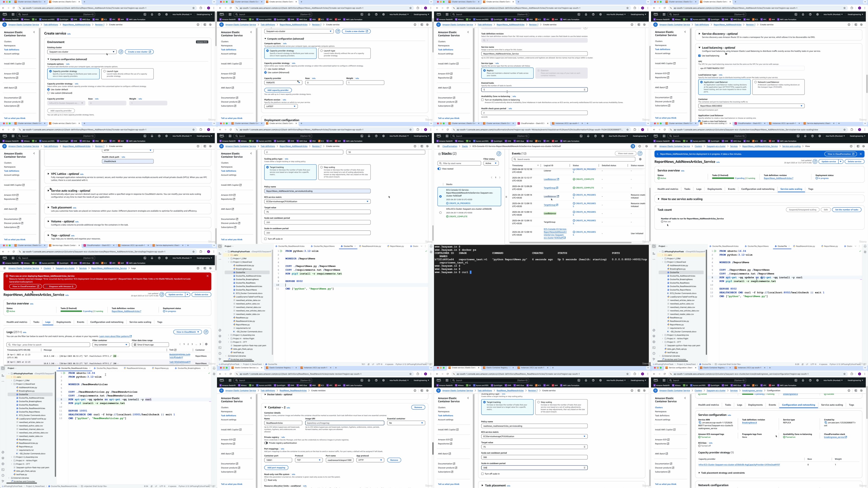Open the Any container filter dropdown
Viewport: 868px width, 488px height.
pos(111,345)
